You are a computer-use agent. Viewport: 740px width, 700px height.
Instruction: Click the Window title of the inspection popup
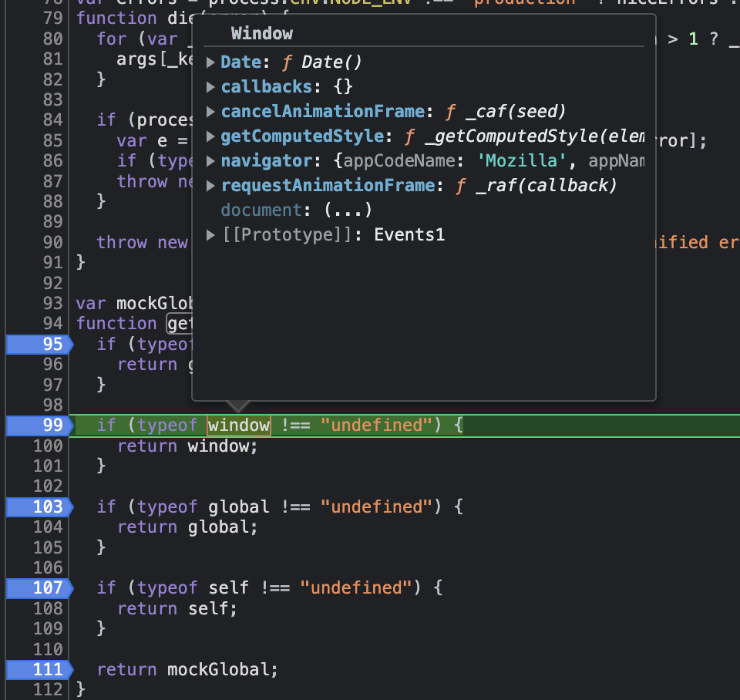coord(262,33)
